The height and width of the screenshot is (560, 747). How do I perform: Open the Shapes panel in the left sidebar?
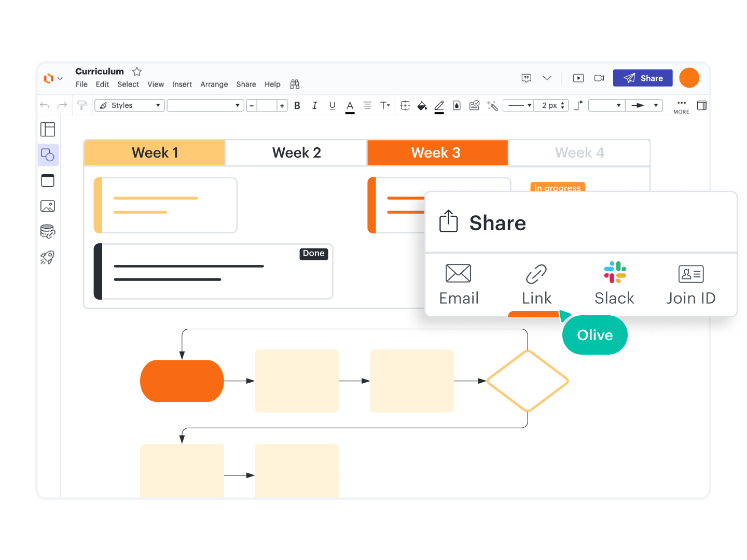pyautogui.click(x=48, y=155)
